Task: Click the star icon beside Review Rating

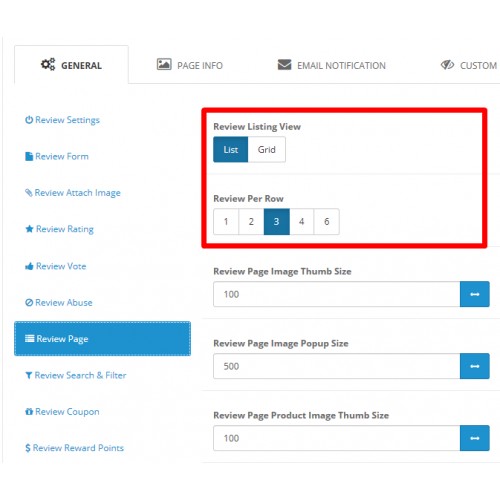Action: click(x=29, y=229)
